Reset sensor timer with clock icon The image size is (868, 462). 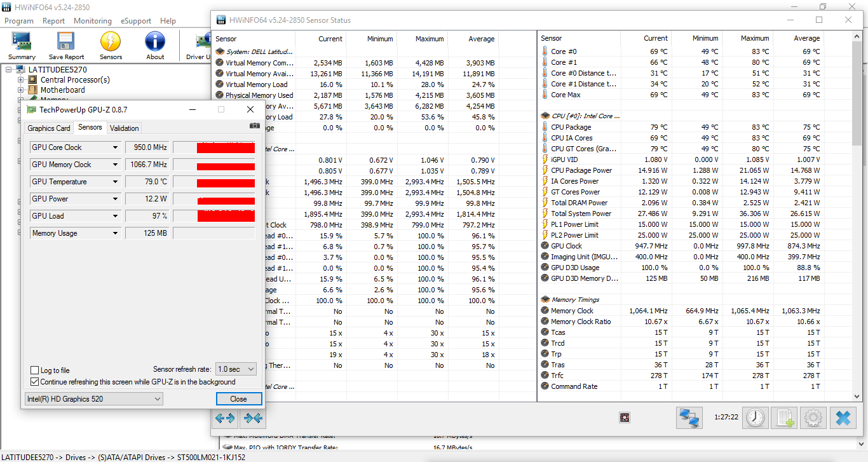click(756, 418)
